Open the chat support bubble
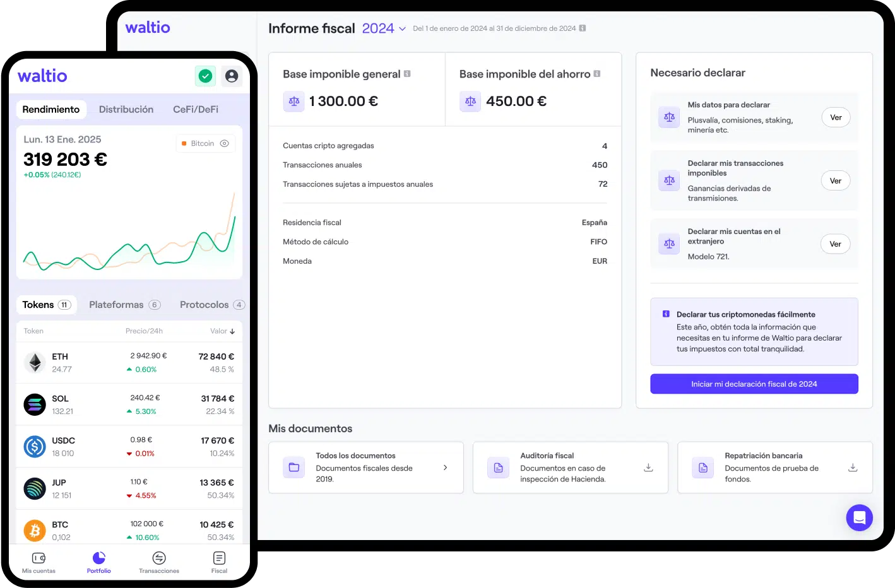This screenshot has height=588, width=895. click(x=859, y=518)
